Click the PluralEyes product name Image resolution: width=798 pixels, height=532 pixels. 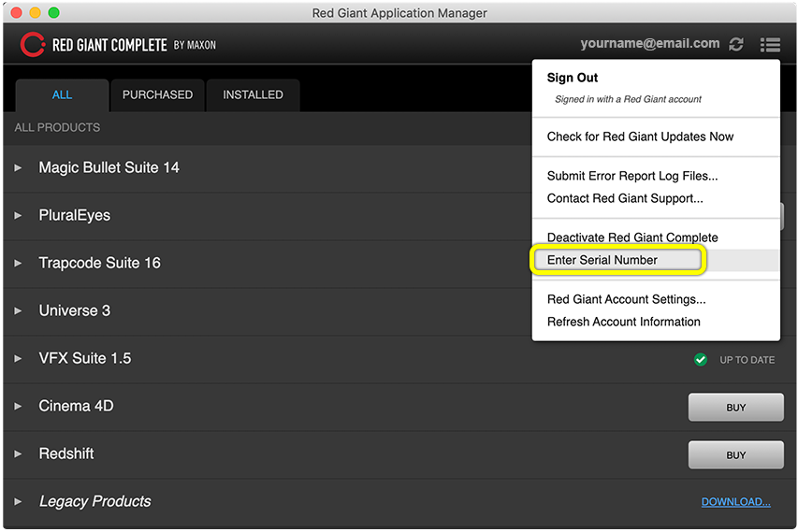(x=74, y=216)
